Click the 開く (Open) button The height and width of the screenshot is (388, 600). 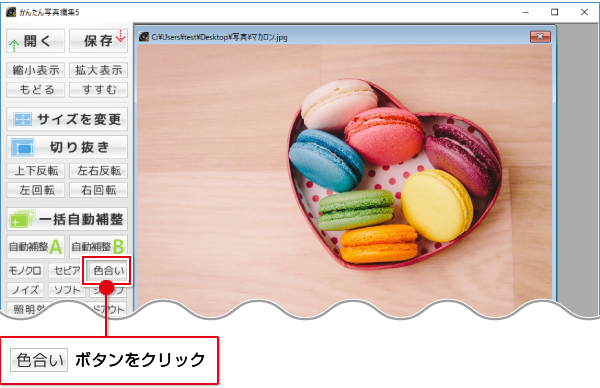tap(36, 41)
